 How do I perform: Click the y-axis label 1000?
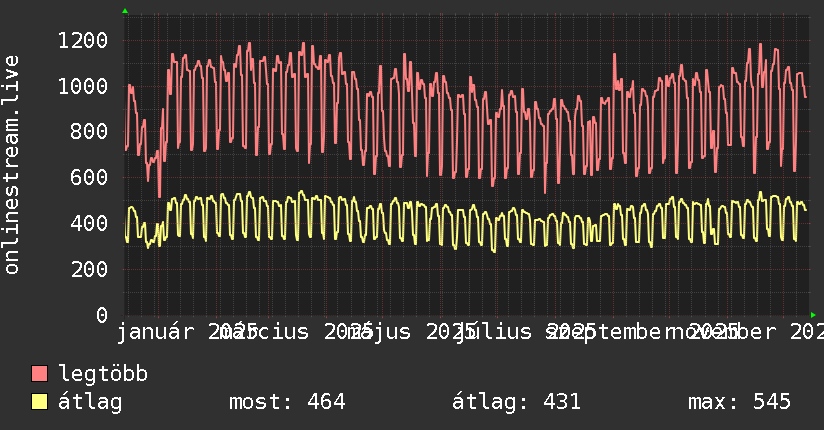(83, 86)
